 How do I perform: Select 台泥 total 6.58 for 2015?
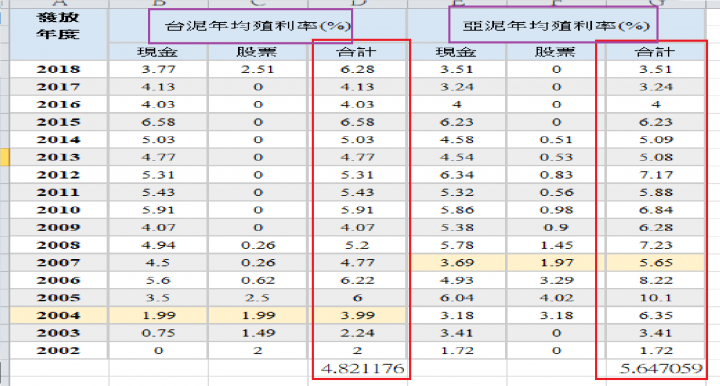pos(357,122)
